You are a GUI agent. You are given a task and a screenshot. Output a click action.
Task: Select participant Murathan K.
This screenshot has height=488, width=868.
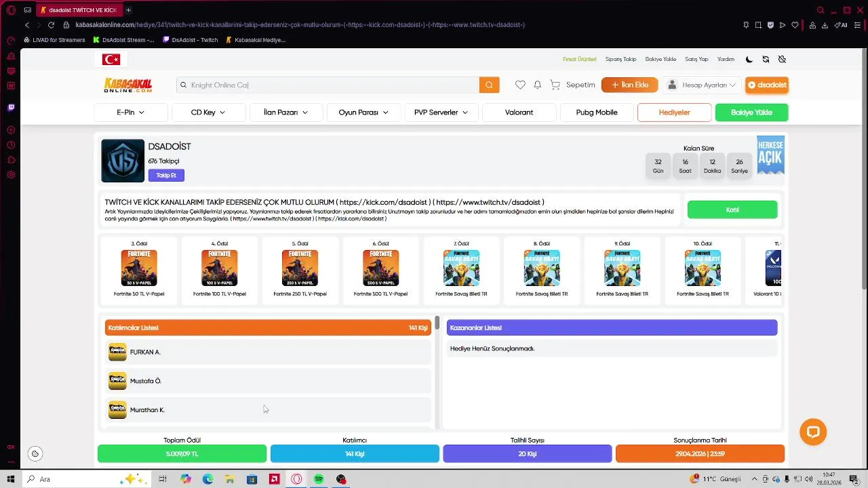click(268, 409)
